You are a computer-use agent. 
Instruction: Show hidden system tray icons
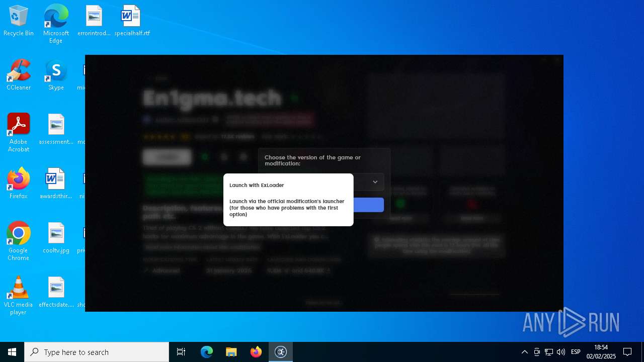pos(524,352)
